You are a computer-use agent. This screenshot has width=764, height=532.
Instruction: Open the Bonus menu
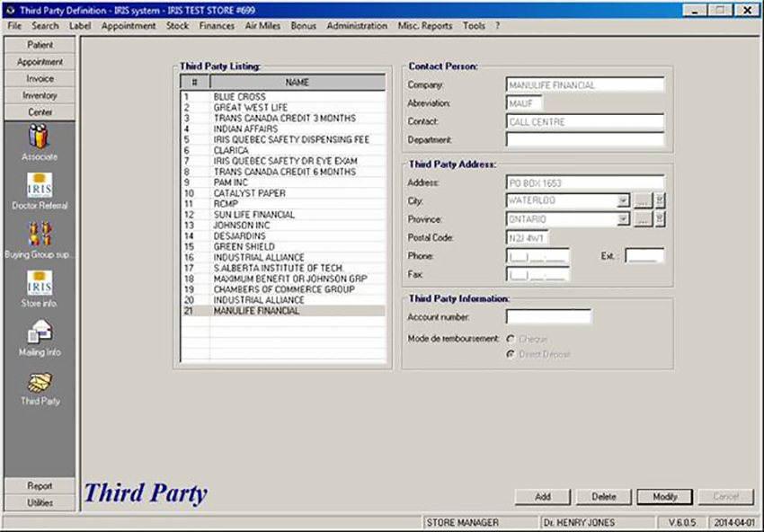[304, 26]
